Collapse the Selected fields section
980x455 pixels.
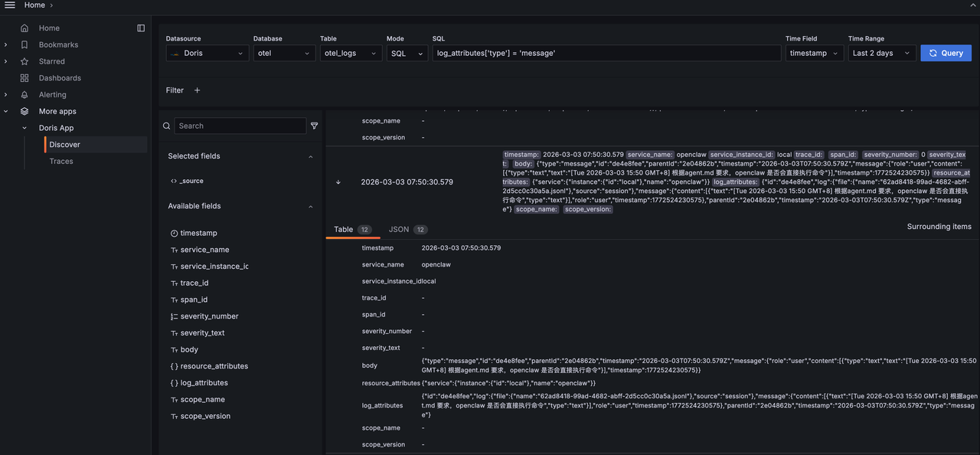click(310, 156)
